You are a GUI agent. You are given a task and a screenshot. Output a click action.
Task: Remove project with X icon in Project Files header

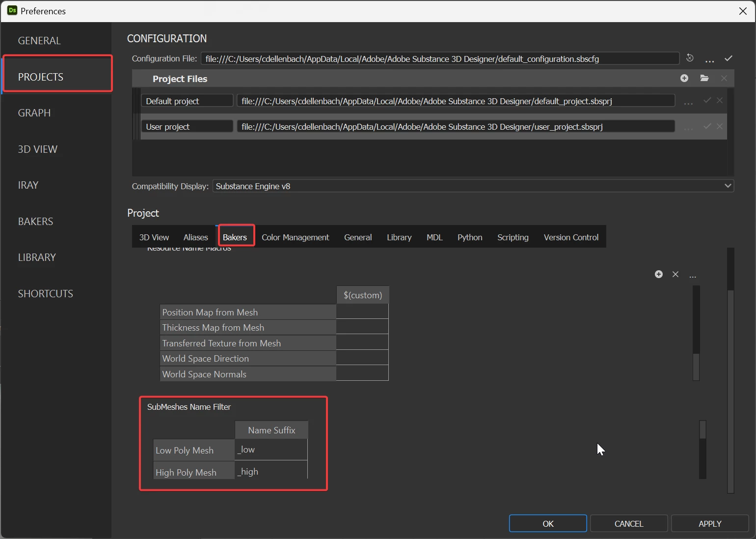click(724, 78)
